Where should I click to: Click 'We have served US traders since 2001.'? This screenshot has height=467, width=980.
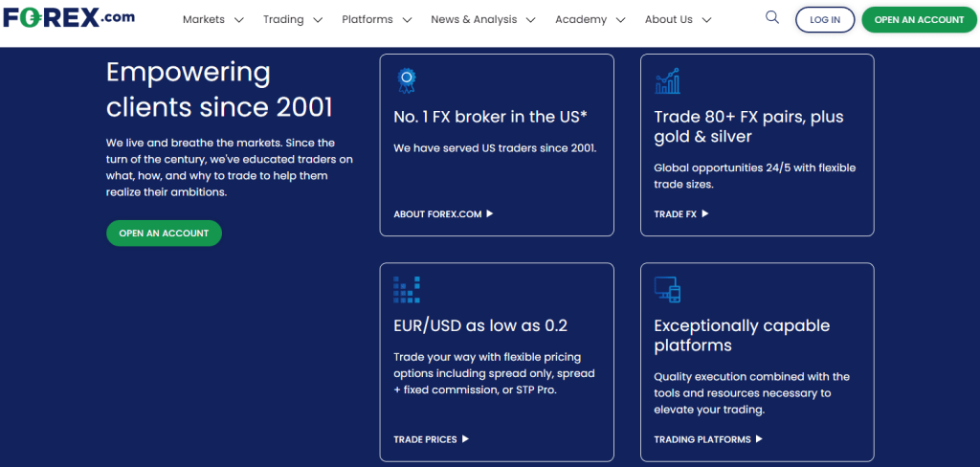click(495, 148)
